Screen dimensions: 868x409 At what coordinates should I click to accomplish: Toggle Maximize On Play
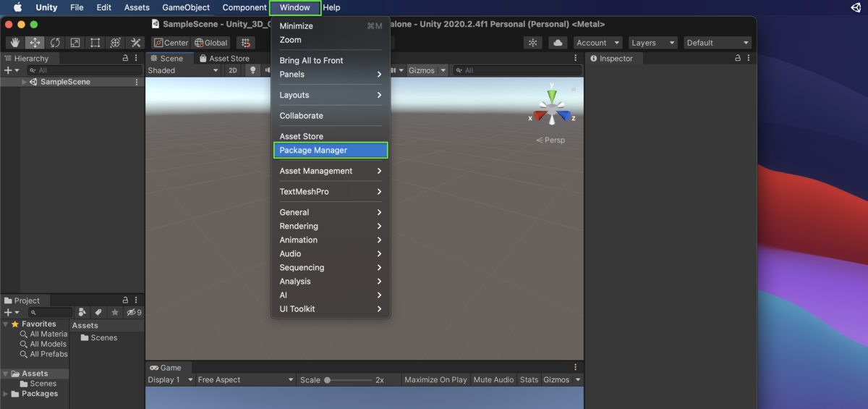[435, 379]
